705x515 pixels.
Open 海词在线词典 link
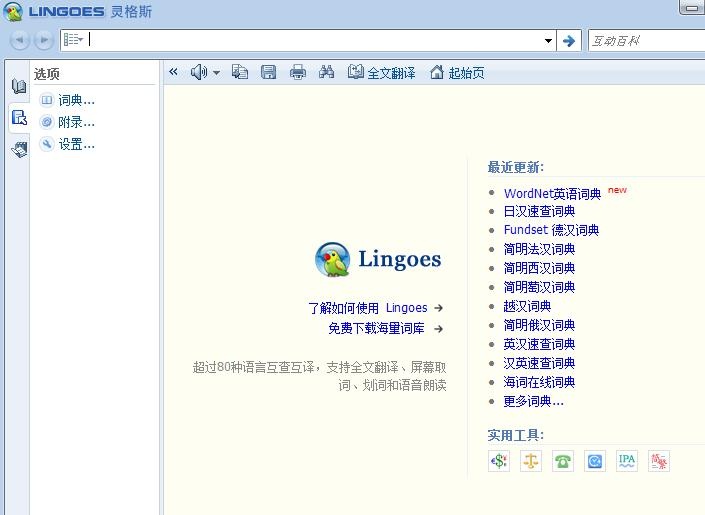[539, 382]
